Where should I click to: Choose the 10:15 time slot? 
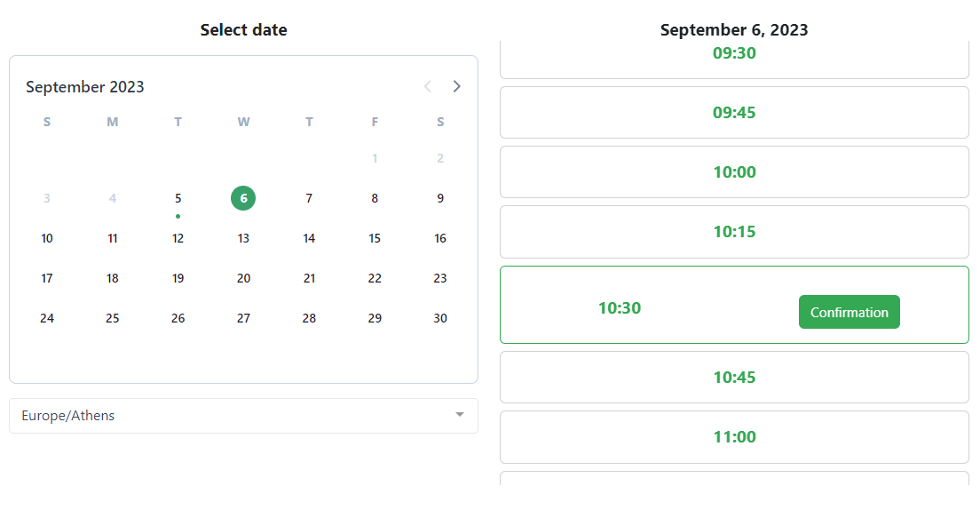[x=734, y=232]
